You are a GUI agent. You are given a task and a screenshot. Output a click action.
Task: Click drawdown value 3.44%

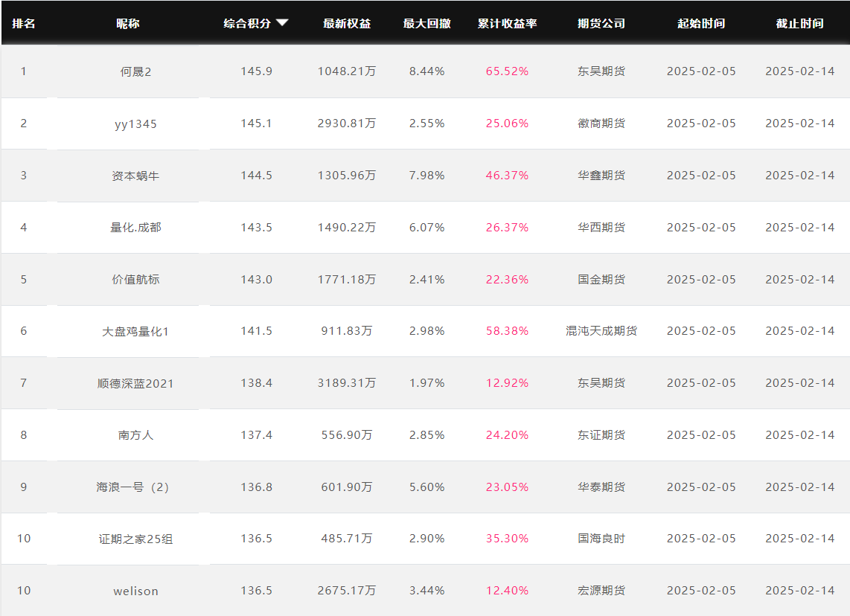427,590
